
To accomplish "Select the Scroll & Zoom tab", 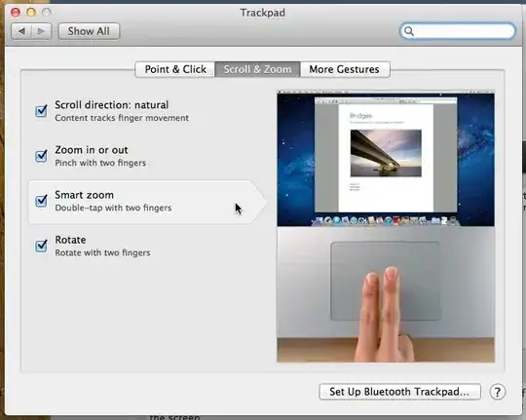I will (x=257, y=69).
